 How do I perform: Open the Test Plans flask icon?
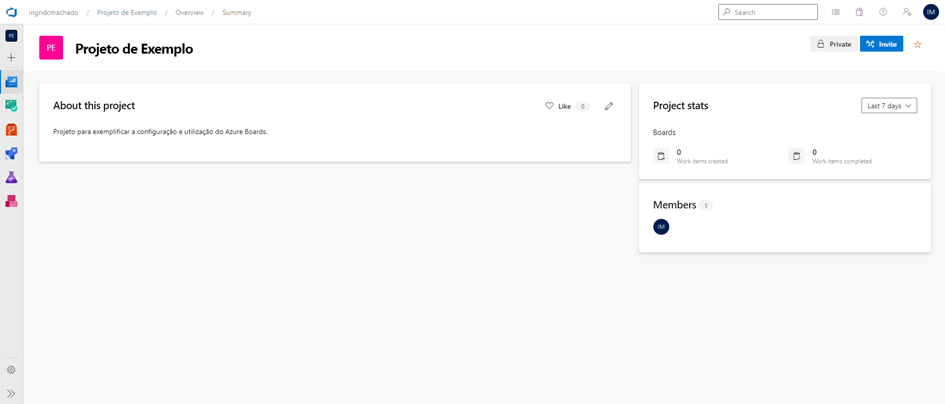(x=11, y=177)
